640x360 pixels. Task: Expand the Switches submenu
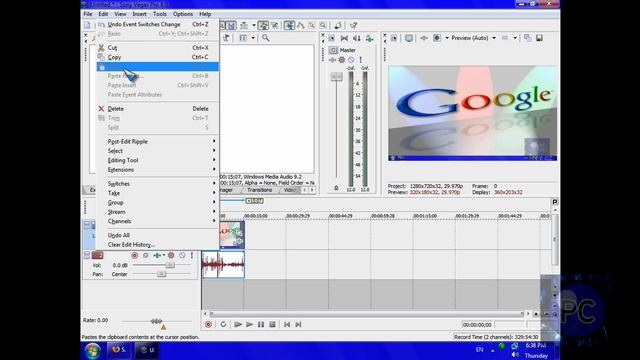click(157, 184)
